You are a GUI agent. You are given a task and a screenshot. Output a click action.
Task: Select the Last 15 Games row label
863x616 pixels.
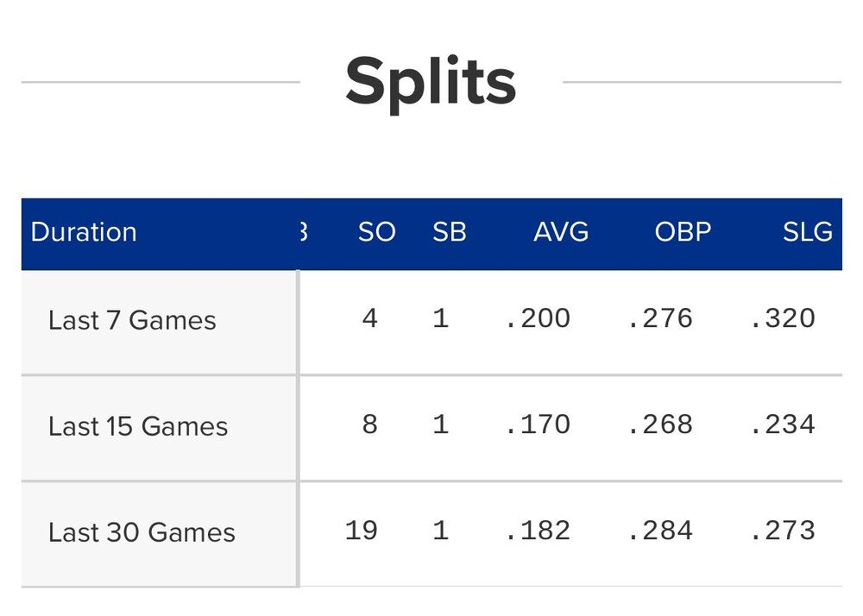point(138,426)
